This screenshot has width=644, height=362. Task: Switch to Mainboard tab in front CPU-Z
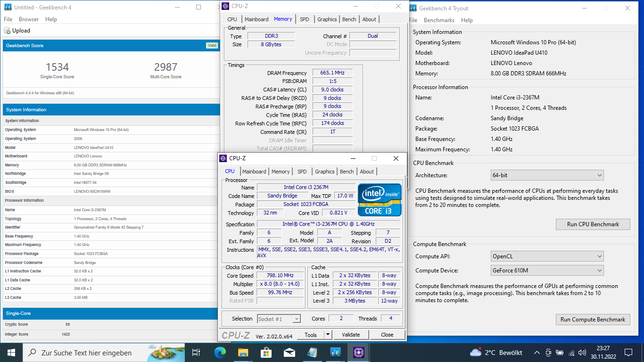pos(254,172)
